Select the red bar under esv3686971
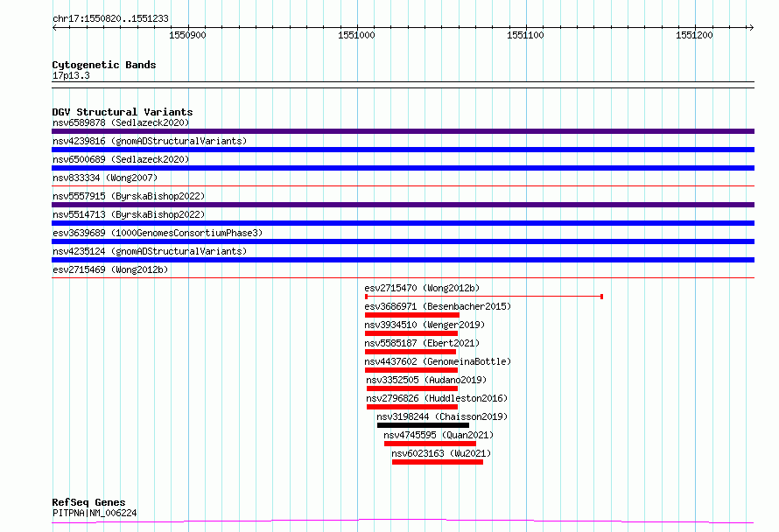Viewport: 779px width, 532px height. pos(412,315)
